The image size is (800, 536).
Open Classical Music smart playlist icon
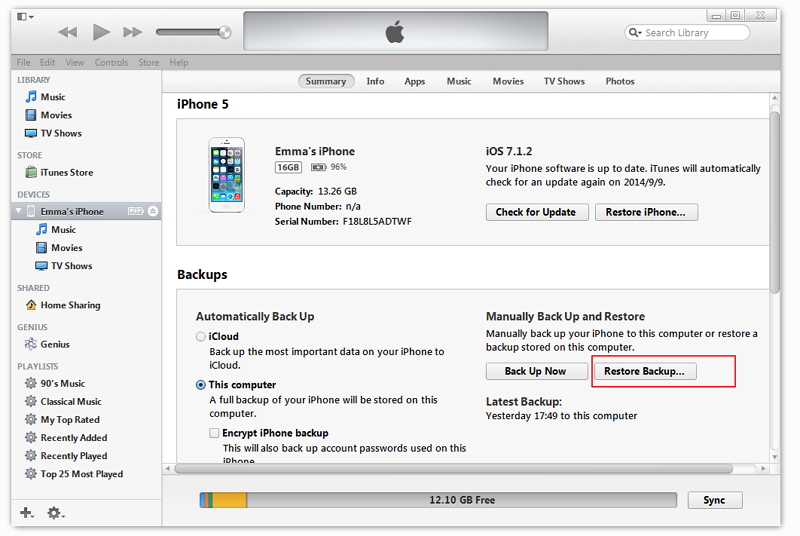click(31, 401)
